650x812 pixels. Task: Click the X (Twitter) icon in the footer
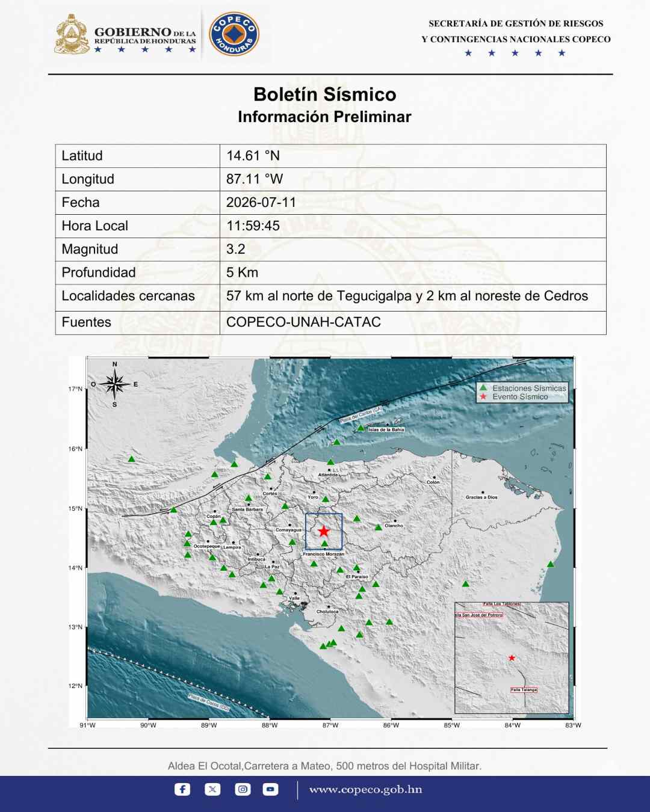212,789
